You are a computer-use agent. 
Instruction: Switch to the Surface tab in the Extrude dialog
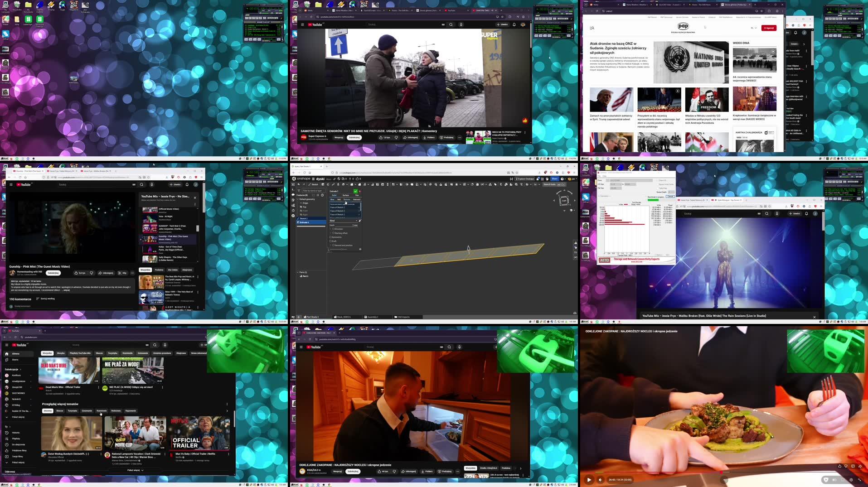point(346,195)
